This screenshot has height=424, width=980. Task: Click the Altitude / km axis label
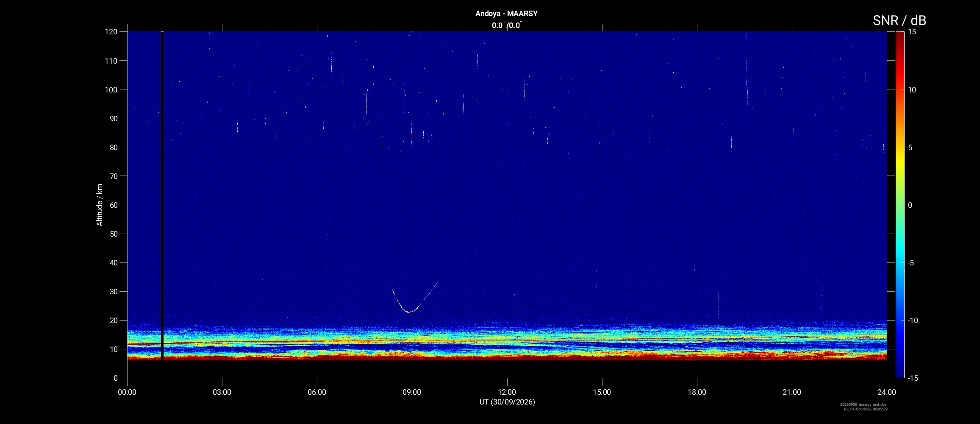[100, 205]
